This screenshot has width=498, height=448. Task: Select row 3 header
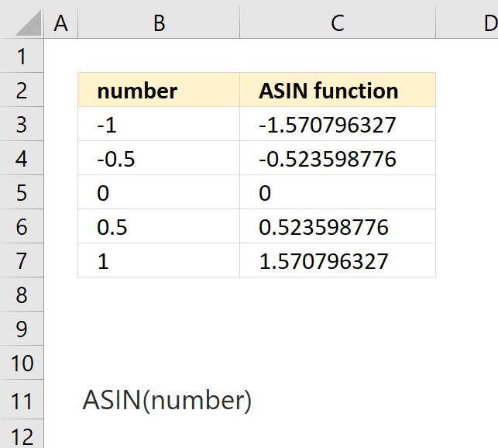coord(22,124)
